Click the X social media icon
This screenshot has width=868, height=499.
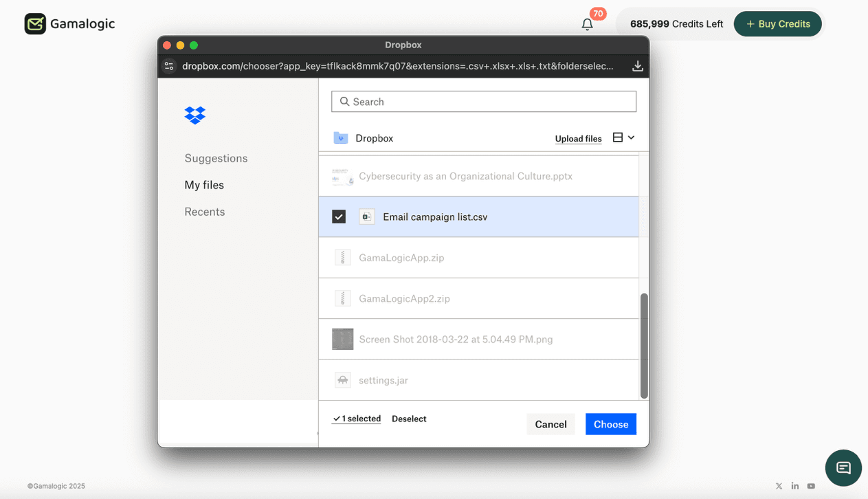[779, 485]
